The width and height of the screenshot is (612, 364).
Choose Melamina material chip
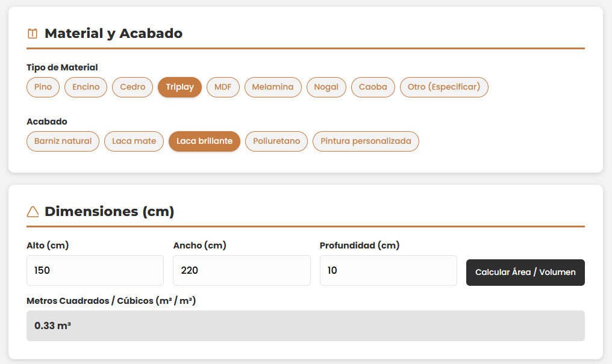click(x=273, y=87)
